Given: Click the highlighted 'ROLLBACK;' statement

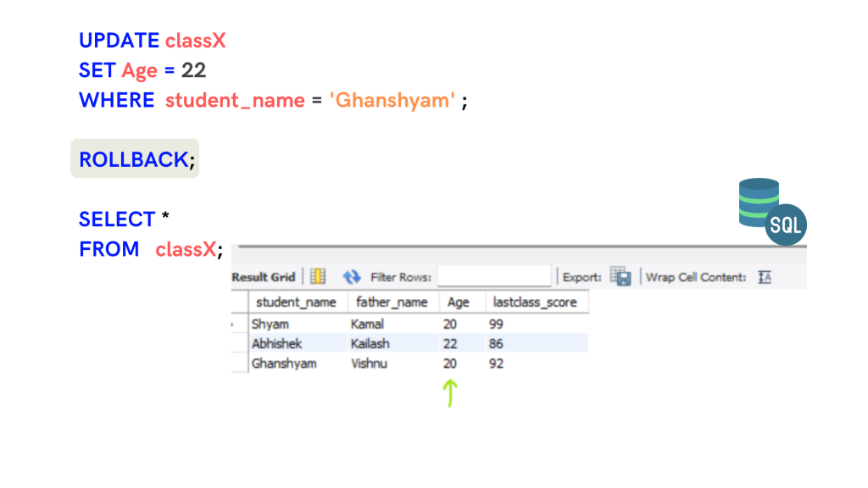Looking at the screenshot, I should point(135,158).
